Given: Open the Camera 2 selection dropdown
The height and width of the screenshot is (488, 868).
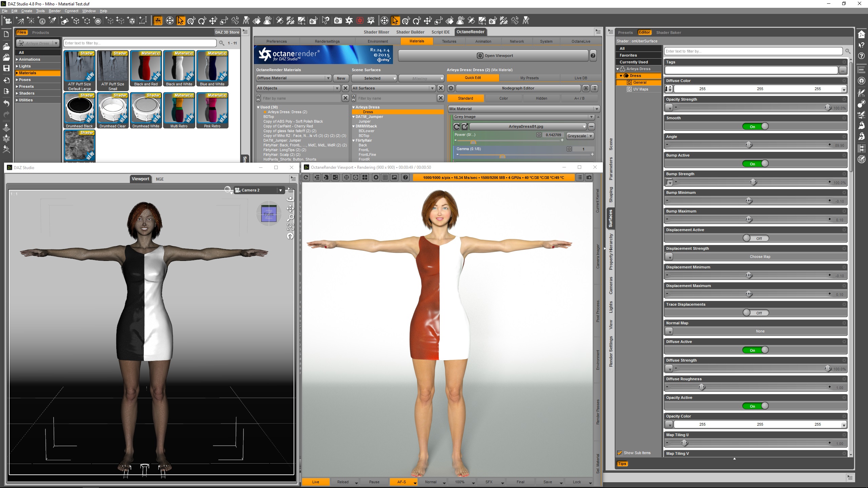Looking at the screenshot, I should (280, 190).
